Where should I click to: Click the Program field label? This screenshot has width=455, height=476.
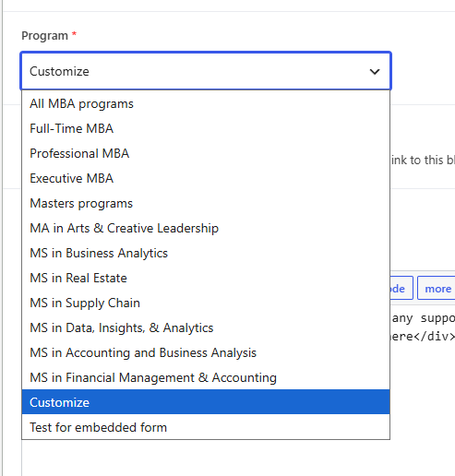tap(44, 36)
